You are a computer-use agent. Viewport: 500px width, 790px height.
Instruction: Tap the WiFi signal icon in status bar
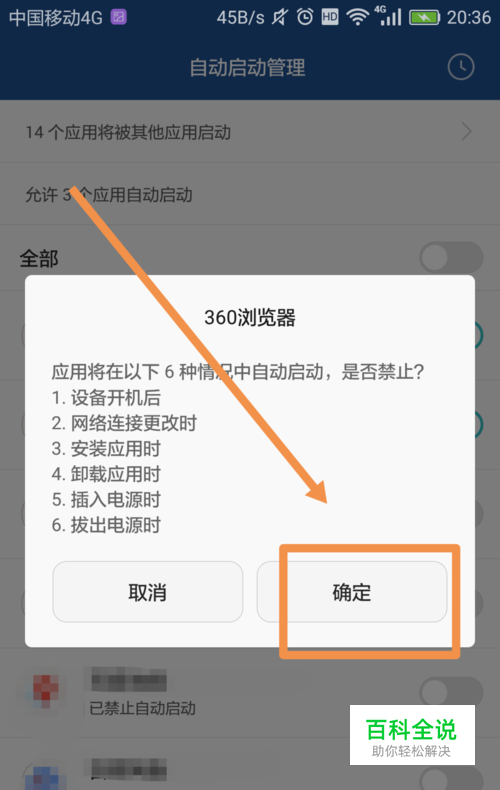(357, 18)
